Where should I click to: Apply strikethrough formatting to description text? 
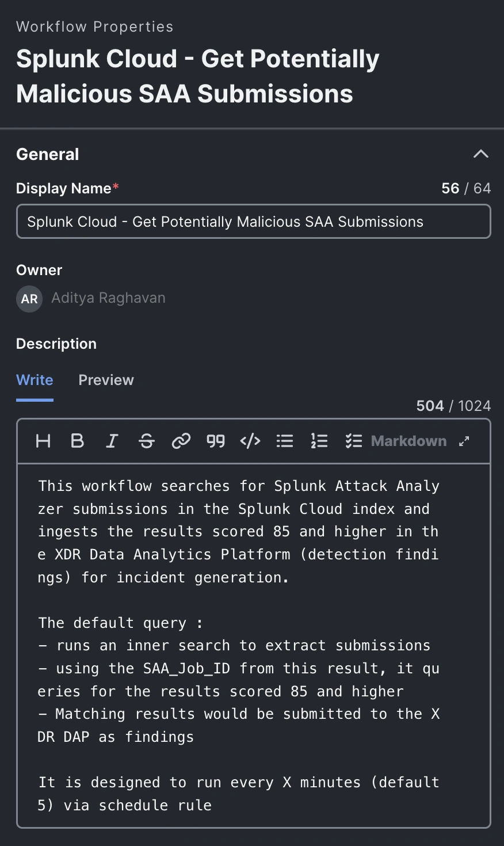click(x=147, y=441)
